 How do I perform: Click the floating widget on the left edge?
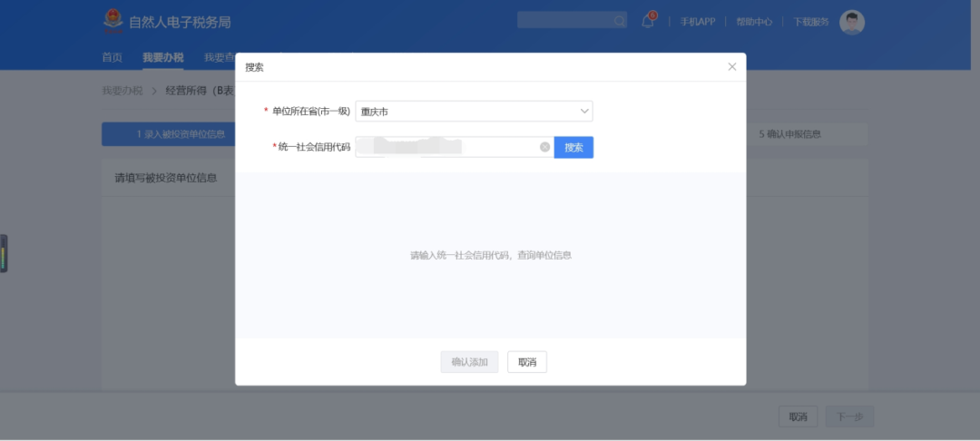tap(4, 253)
